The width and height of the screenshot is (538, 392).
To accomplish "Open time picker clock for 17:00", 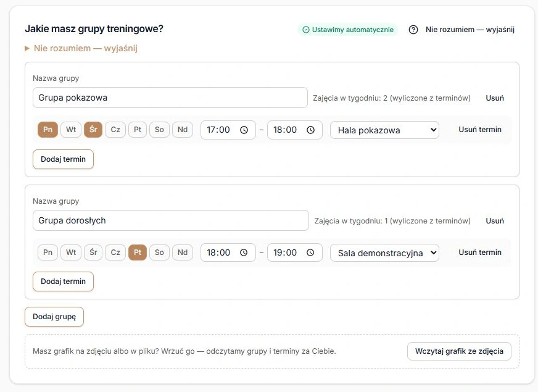I will [244, 130].
